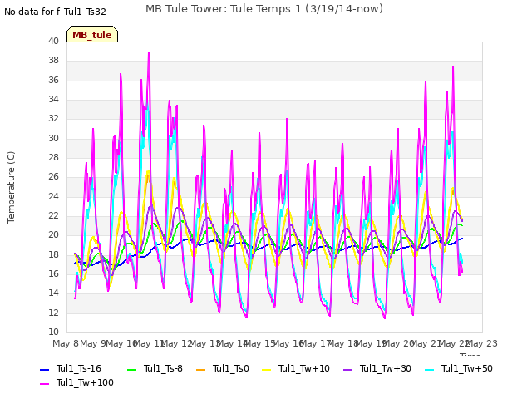Select the Tul1_Tw+10 legend entry
Screen dimensions: 532x399
click(296, 369)
